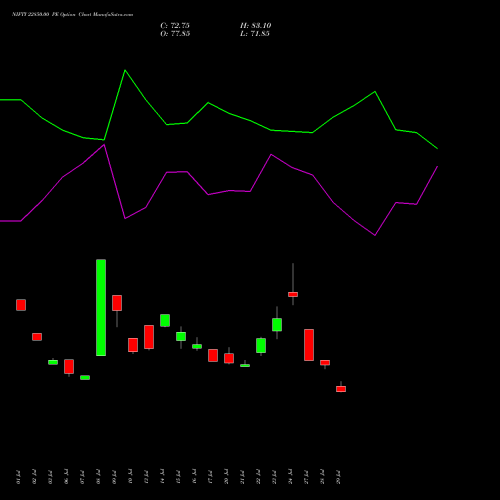Select the high value 'H: 83.10'
The width and height of the screenshot is (500, 500).
(255, 26)
